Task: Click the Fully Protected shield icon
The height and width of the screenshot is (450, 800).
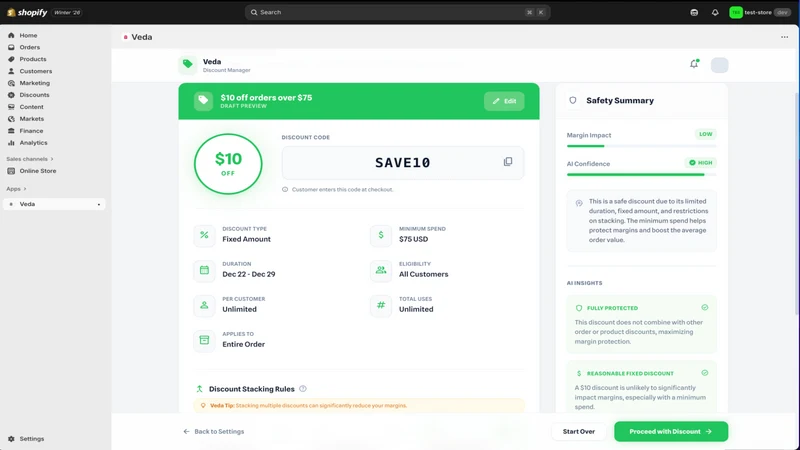Action: [579, 308]
